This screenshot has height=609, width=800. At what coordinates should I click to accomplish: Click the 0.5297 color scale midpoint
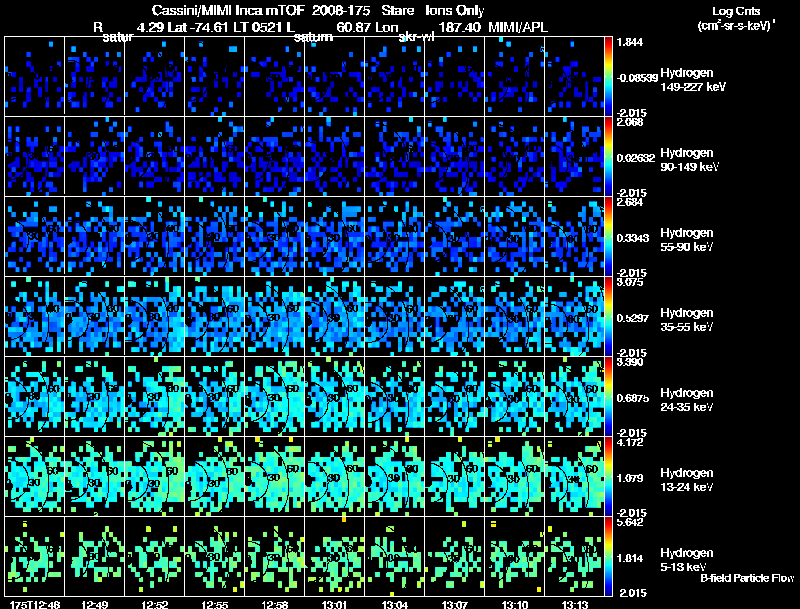(633, 318)
